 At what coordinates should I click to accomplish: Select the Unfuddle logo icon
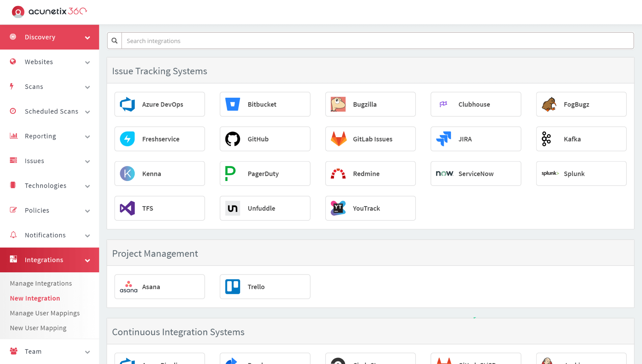(233, 208)
